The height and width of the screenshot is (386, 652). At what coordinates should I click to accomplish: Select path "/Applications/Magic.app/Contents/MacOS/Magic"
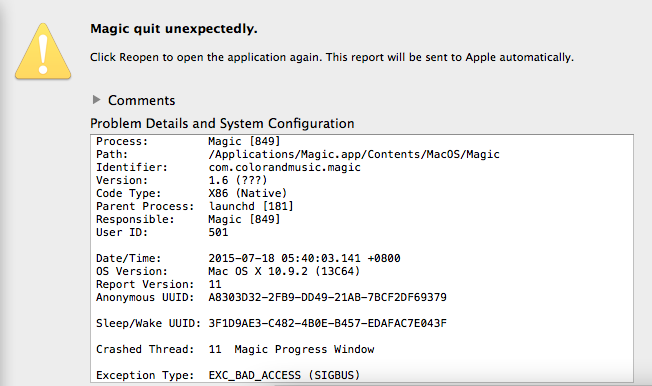[x=354, y=154]
